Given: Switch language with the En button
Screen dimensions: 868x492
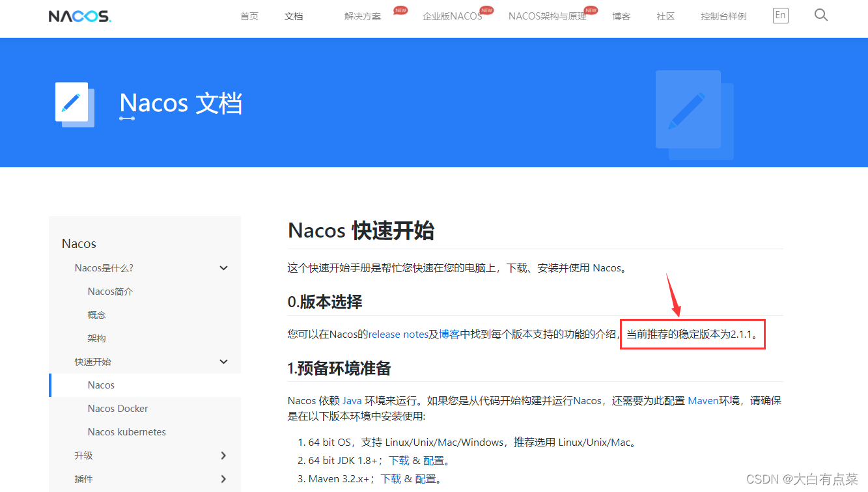Looking at the screenshot, I should point(780,16).
